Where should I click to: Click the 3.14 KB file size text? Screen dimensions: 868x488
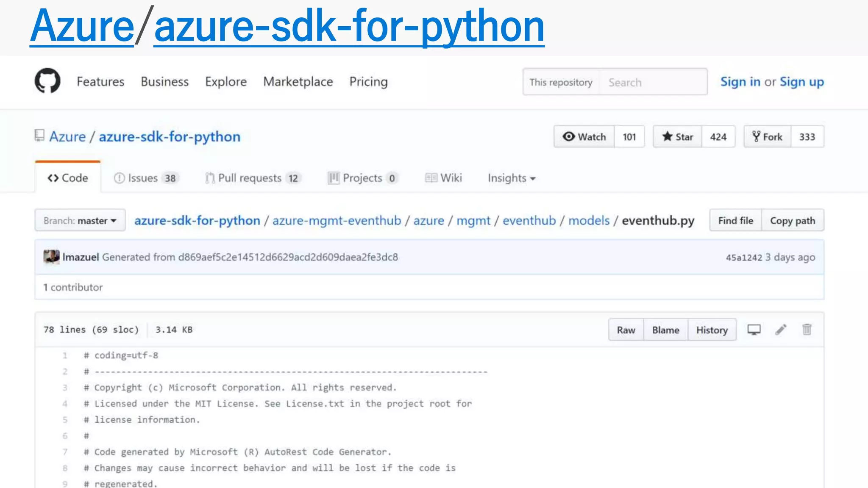174,330
